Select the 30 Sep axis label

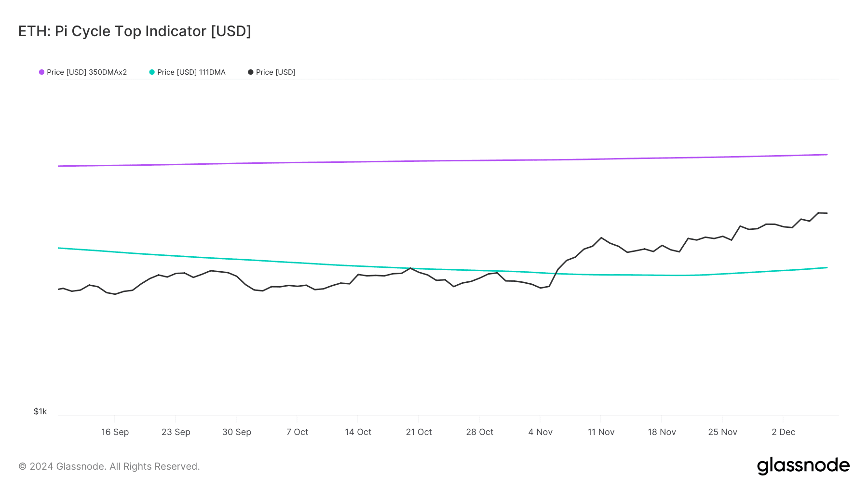point(237,432)
